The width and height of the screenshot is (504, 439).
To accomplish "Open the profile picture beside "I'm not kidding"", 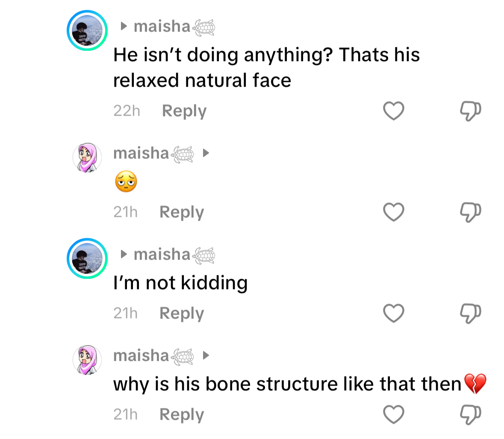I will (x=87, y=259).
